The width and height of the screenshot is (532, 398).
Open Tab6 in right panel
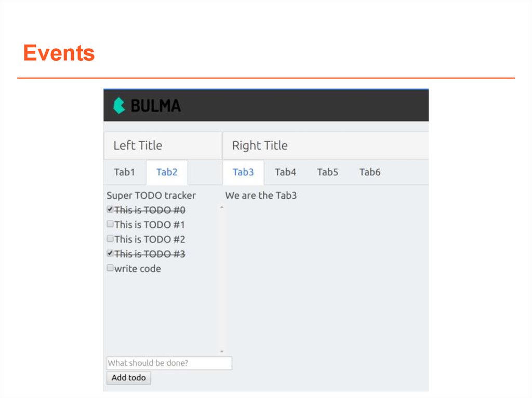tap(370, 172)
